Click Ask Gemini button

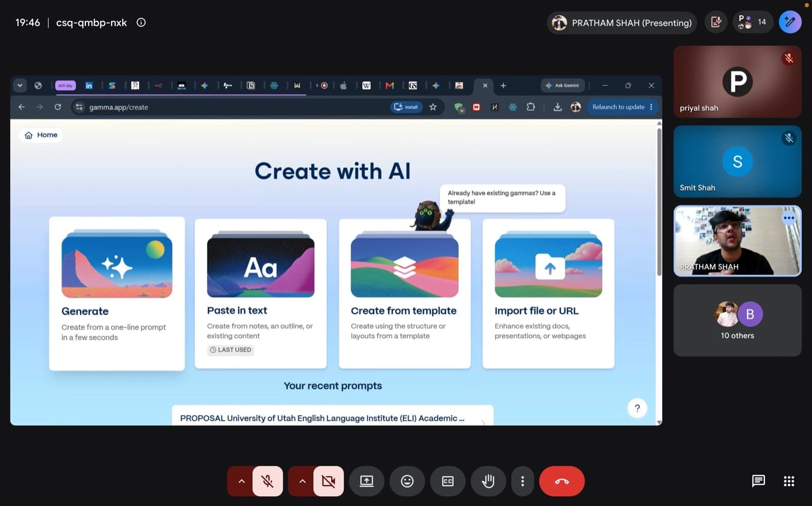[562, 86]
